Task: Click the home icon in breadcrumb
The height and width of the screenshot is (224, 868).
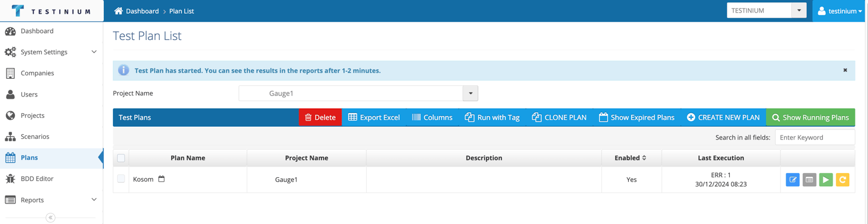Action: tap(118, 11)
